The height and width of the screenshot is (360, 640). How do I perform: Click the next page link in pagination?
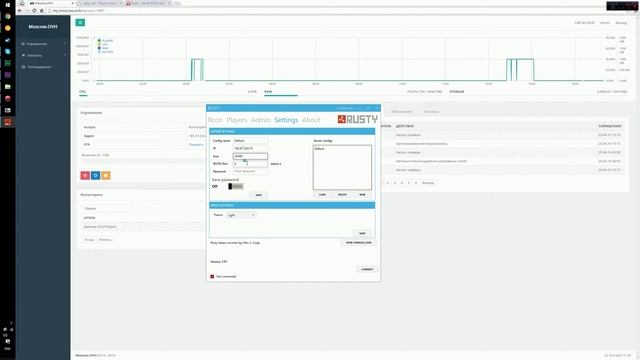tap(428, 183)
